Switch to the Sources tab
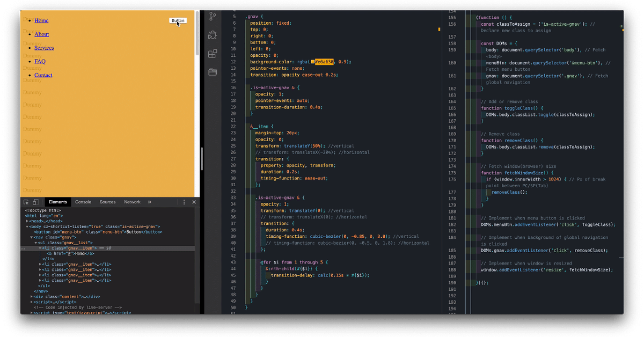The image size is (644, 337). [x=107, y=202]
